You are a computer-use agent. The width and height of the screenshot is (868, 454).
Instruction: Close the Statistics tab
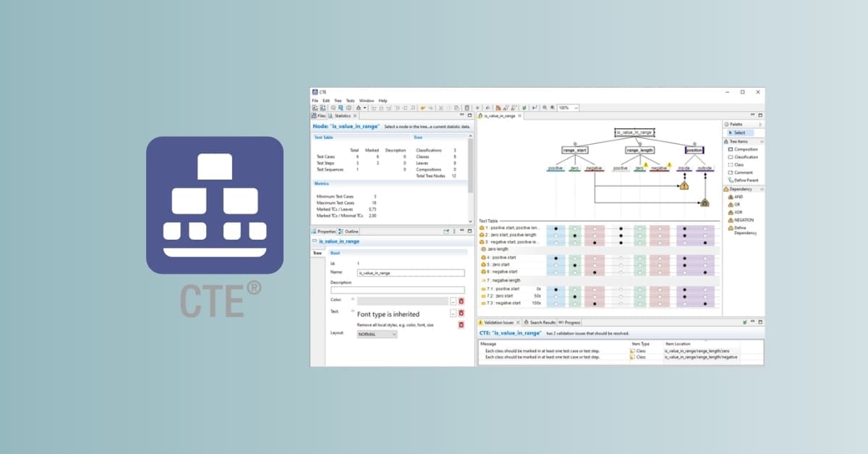(355, 116)
